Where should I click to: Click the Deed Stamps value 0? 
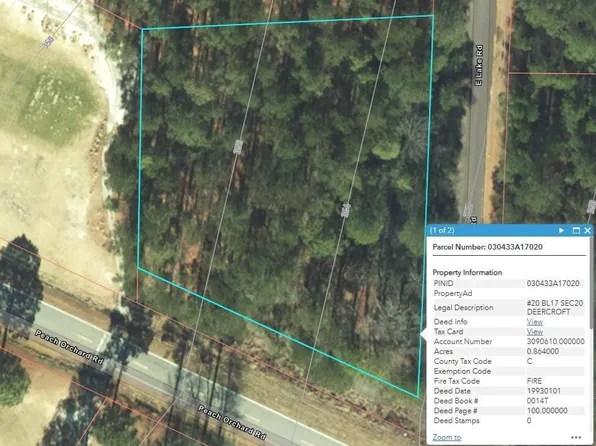[x=529, y=421]
